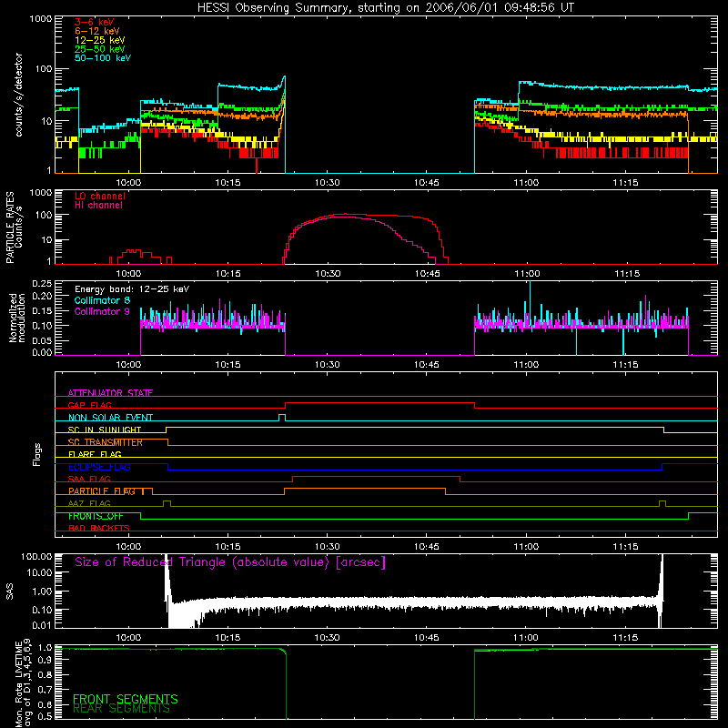The image size is (728, 728).
Task: Select the 3-6 keV legend label
Action: tap(95, 22)
